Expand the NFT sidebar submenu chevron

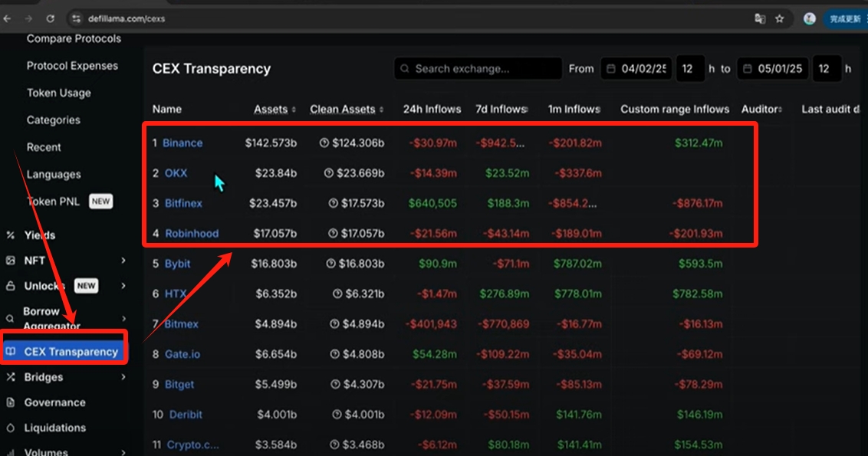(x=123, y=261)
